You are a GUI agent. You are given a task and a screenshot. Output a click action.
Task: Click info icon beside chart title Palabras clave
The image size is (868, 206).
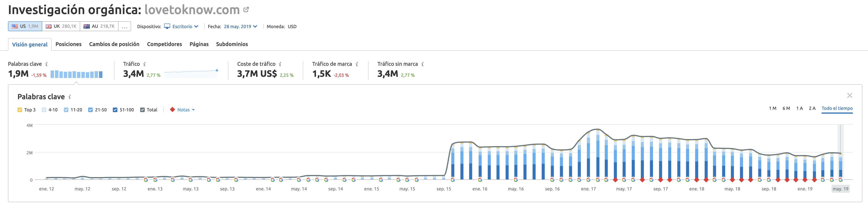click(69, 97)
